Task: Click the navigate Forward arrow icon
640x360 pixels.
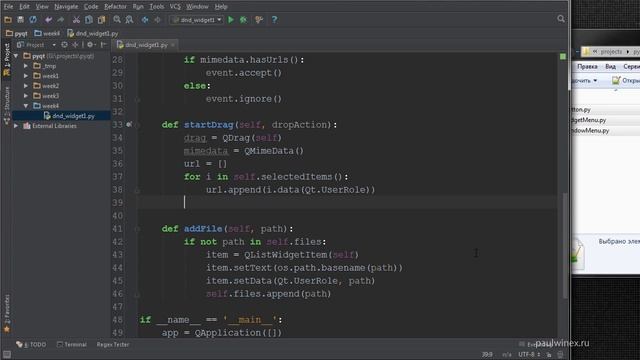Action: (157, 20)
